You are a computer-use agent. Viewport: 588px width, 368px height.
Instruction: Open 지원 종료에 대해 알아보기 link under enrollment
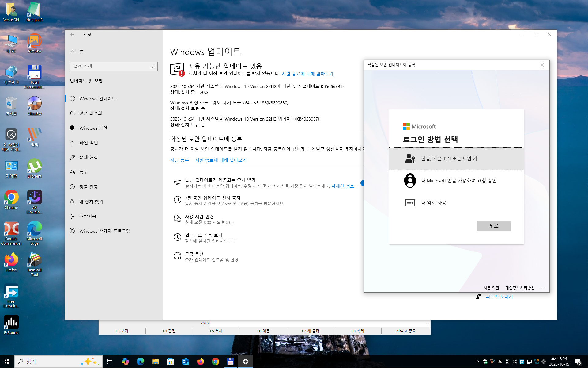[221, 160]
